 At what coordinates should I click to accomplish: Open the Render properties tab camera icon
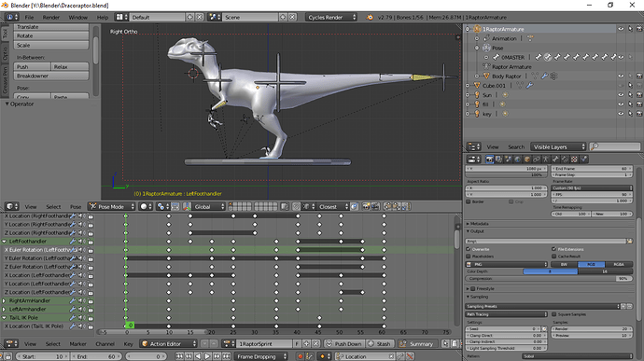[489, 160]
